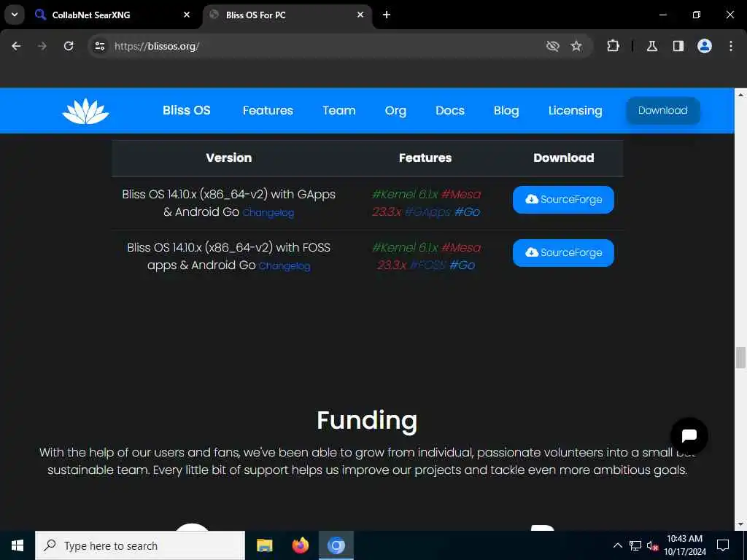The height and width of the screenshot is (560, 747).
Task: Download GApps build from SourceForge
Action: (x=564, y=200)
